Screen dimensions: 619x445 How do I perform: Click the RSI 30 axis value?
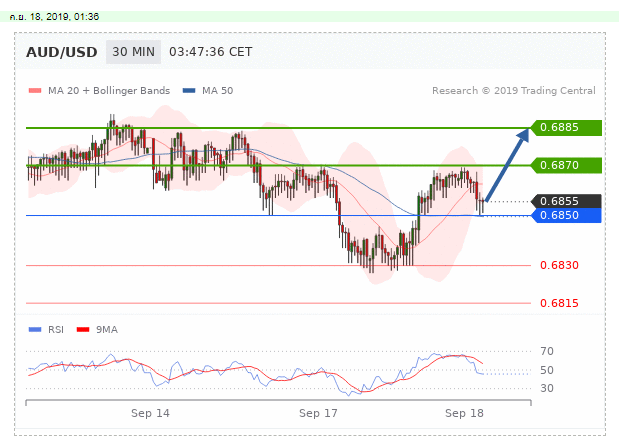pos(547,388)
